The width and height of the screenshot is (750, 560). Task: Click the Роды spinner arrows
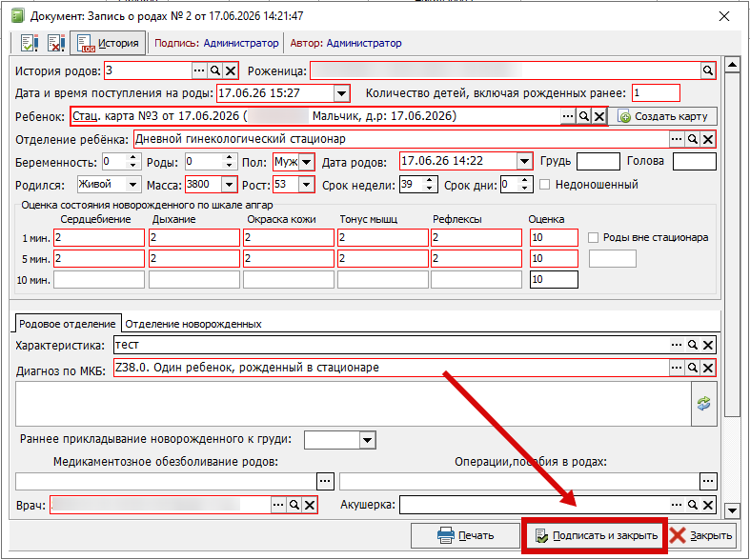click(x=230, y=162)
